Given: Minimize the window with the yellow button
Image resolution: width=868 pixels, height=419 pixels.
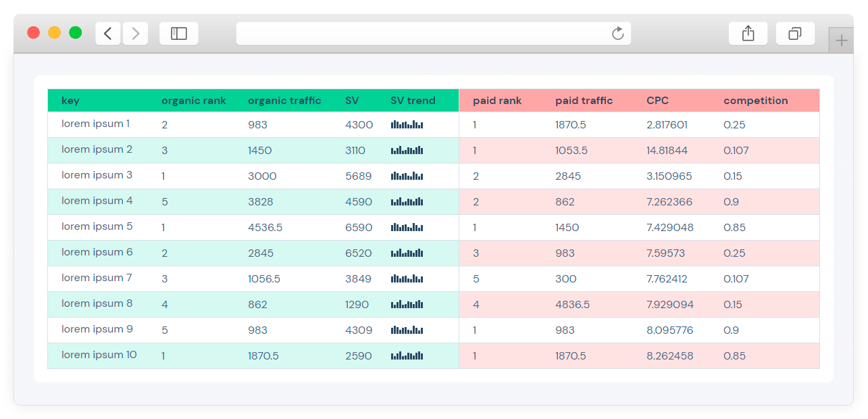Looking at the screenshot, I should coord(55,32).
